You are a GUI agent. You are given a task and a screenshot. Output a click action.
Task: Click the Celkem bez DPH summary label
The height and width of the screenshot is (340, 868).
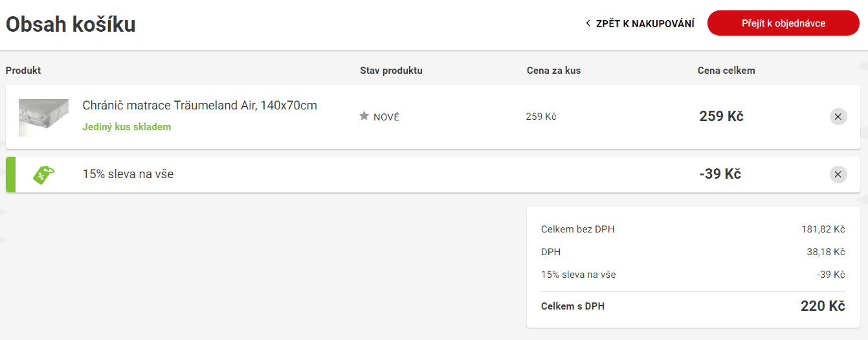577,229
